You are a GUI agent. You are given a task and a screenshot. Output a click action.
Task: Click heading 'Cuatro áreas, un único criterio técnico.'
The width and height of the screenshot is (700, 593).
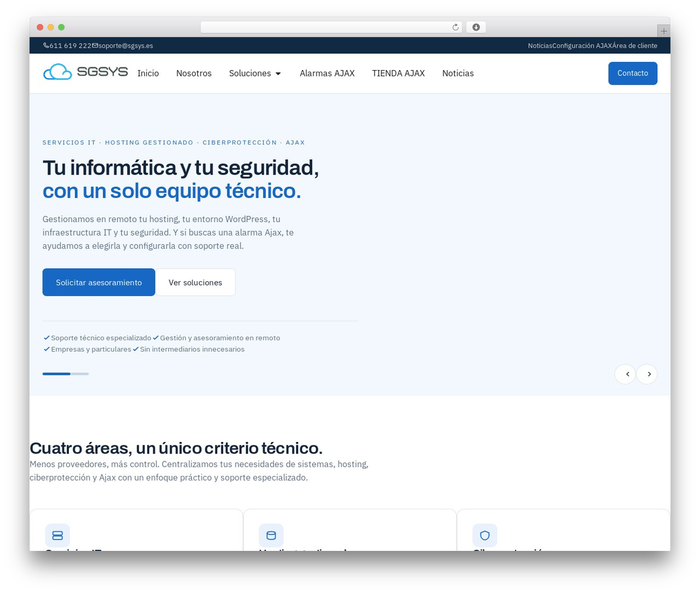176,448
